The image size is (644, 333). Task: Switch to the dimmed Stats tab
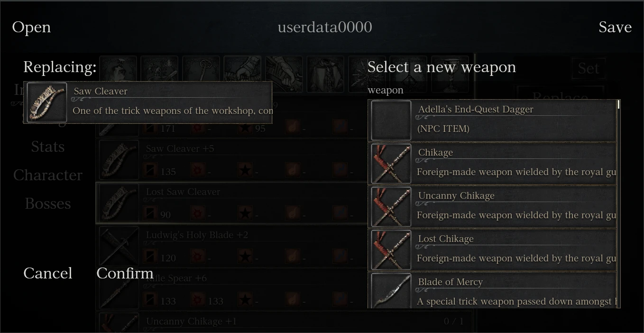coord(48,147)
